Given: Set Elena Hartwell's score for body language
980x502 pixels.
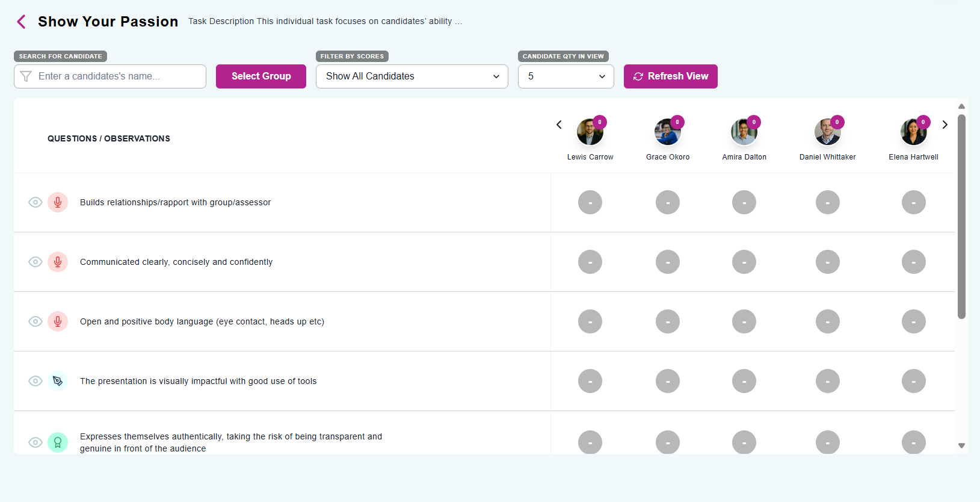Looking at the screenshot, I should (x=914, y=321).
